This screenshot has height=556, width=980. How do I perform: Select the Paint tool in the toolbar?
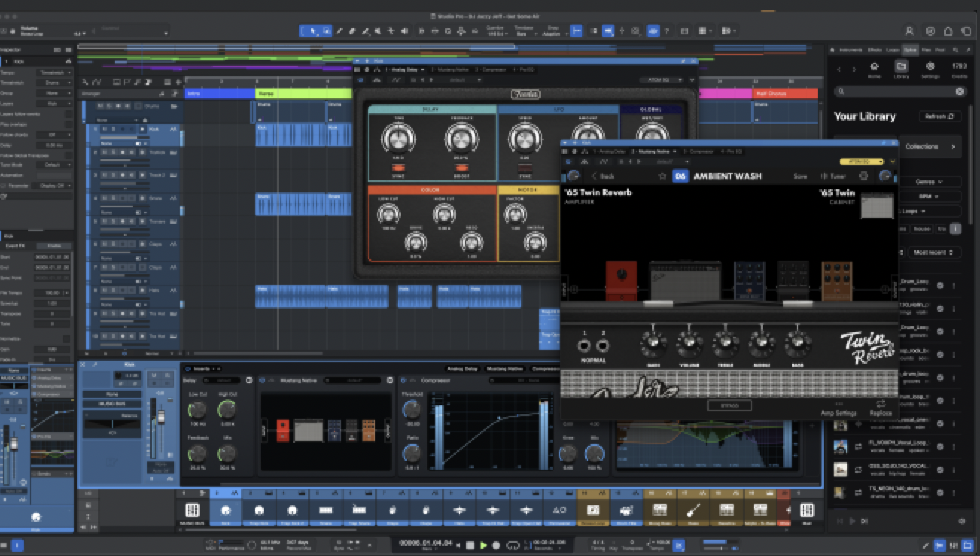(365, 31)
